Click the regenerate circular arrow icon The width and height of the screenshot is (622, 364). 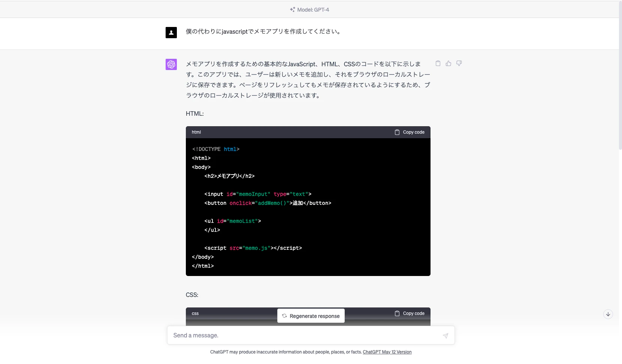point(285,316)
